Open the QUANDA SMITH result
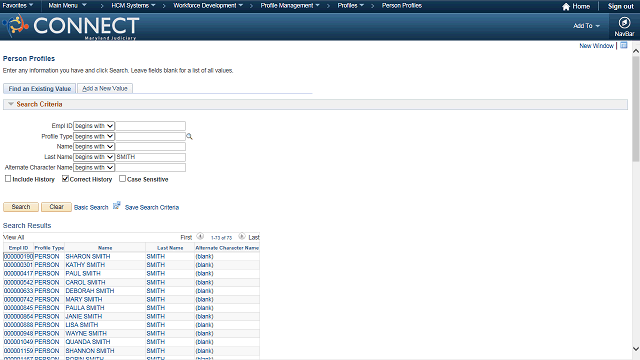This screenshot has width=640, height=360. (88, 342)
